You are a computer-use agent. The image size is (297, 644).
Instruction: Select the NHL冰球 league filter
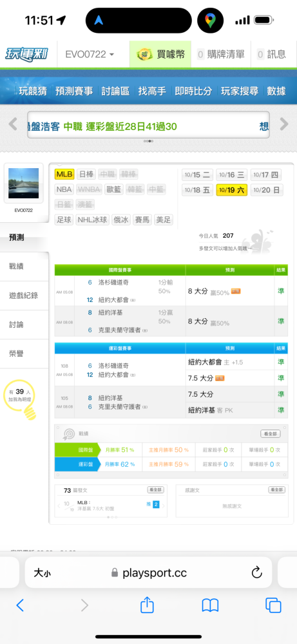[92, 220]
